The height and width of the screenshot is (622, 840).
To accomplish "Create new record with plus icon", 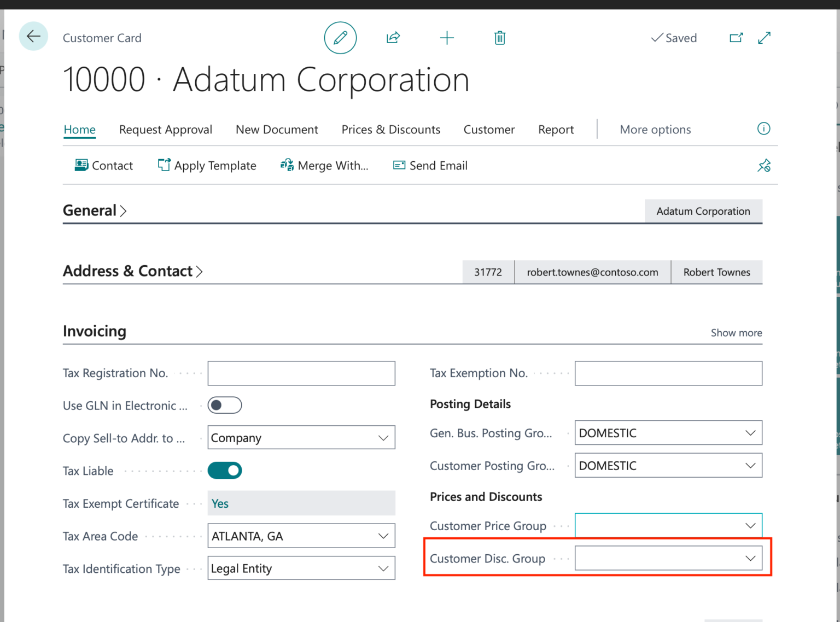I will [447, 38].
